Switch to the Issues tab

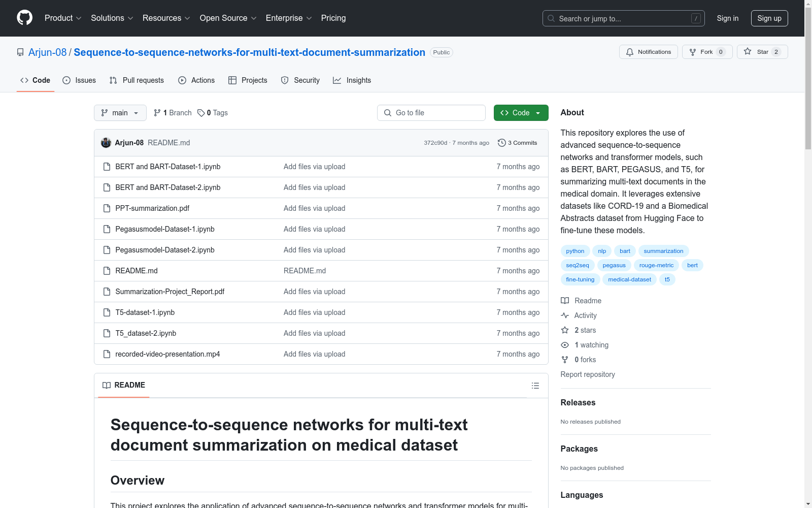pos(79,80)
